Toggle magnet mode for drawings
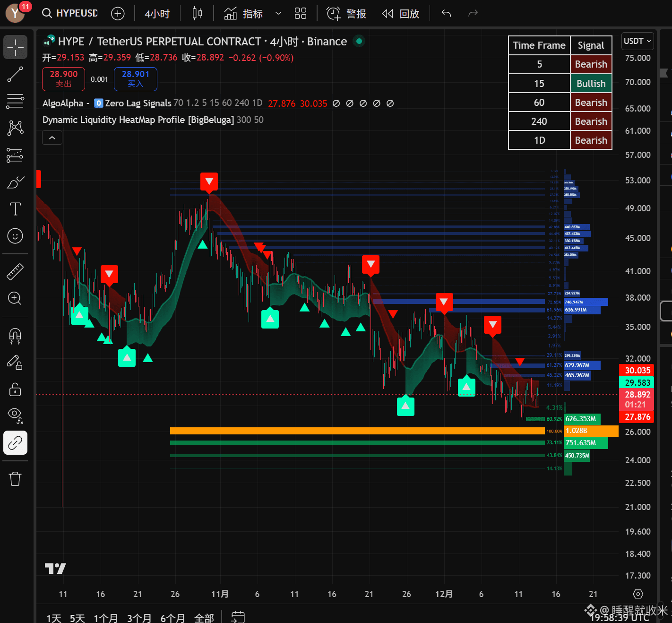672x623 pixels. pos(15,336)
